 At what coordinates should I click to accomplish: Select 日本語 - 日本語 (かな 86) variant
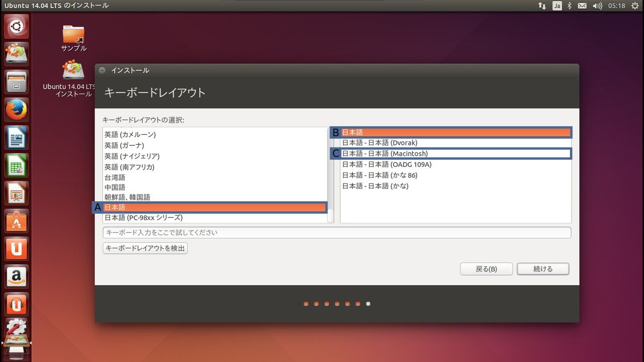pos(456,175)
